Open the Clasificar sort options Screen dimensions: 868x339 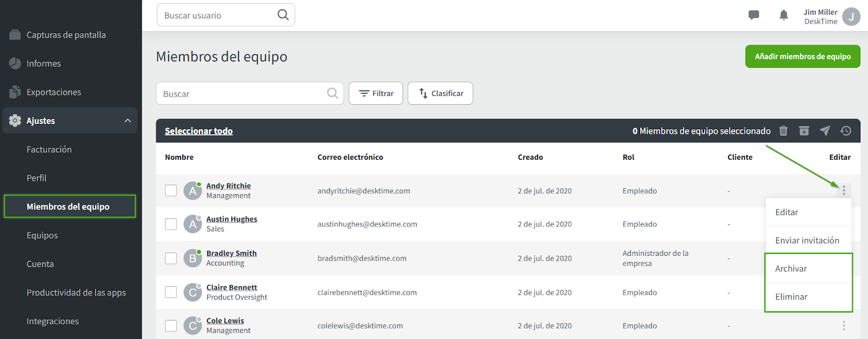[x=440, y=93]
